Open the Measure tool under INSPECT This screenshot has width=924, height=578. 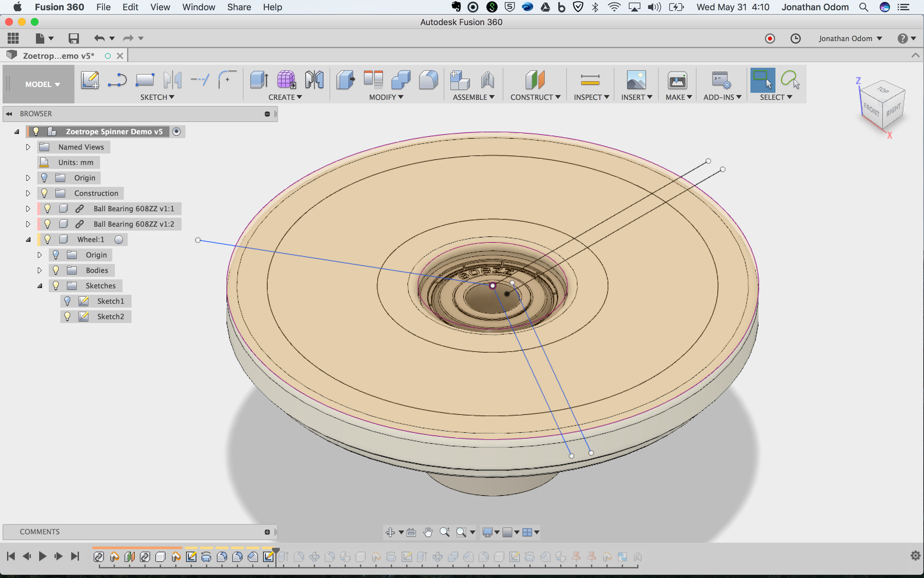click(x=590, y=80)
